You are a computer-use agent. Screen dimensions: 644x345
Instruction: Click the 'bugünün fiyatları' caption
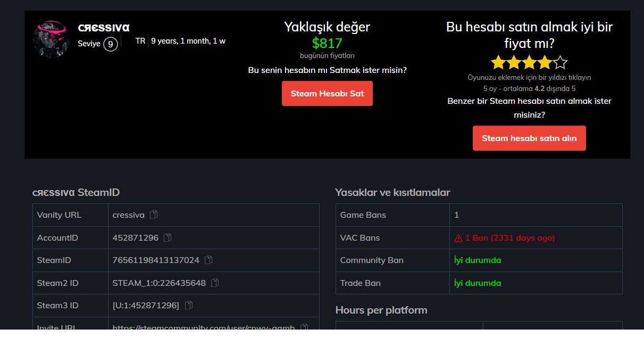tap(327, 55)
